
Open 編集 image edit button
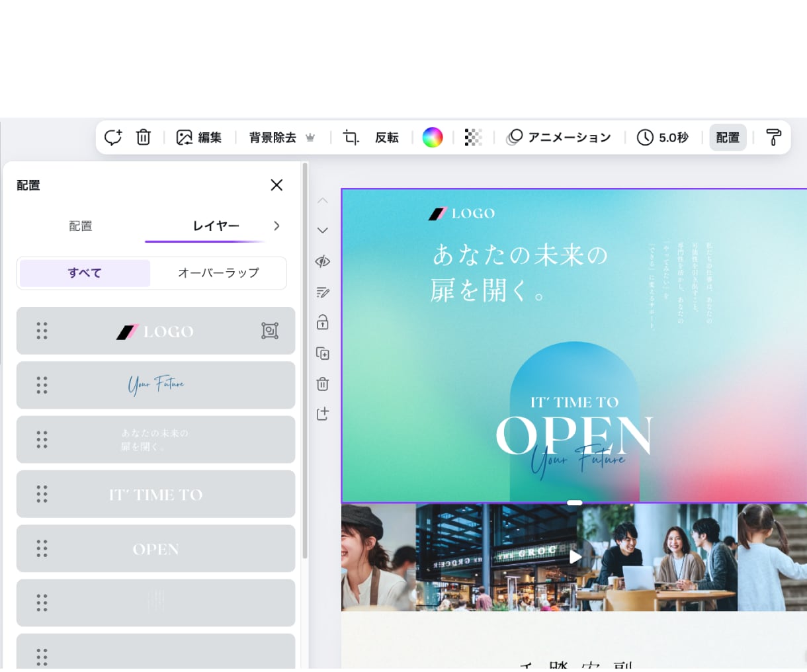point(198,137)
